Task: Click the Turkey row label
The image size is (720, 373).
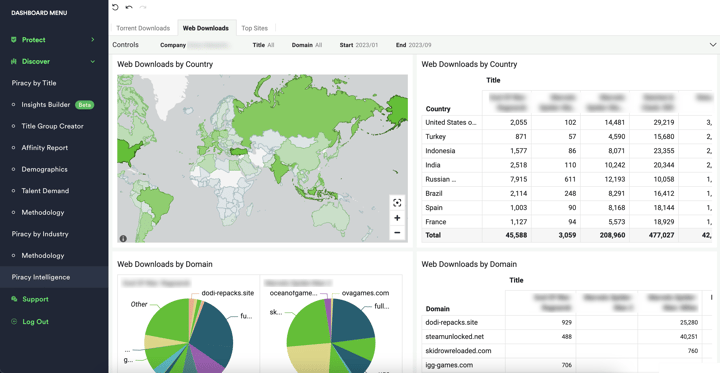Action: click(x=435, y=136)
